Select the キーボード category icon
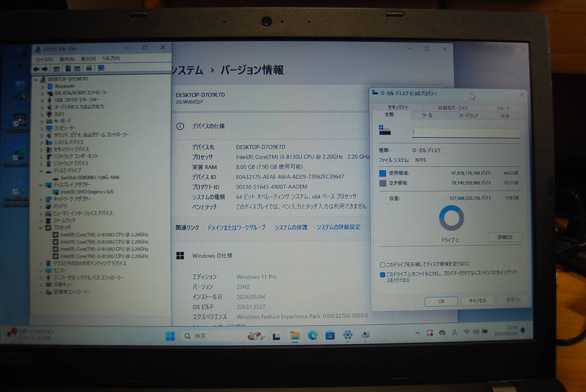The height and width of the screenshot is (392, 586). 49,121
